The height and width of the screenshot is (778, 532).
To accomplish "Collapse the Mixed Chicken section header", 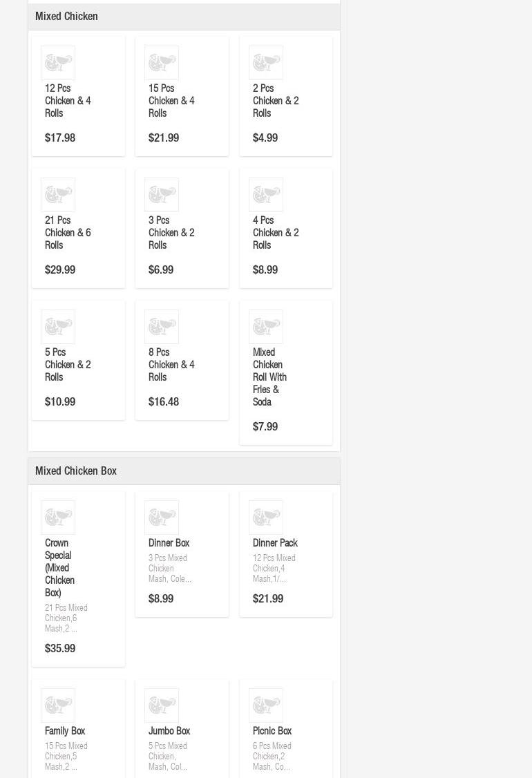I will click(x=184, y=17).
